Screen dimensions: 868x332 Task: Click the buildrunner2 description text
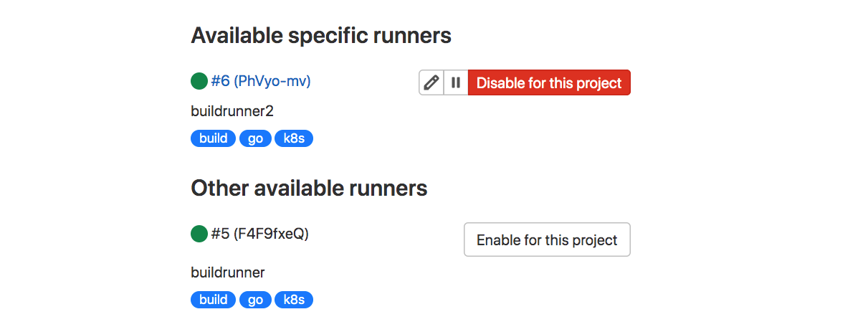point(232,111)
